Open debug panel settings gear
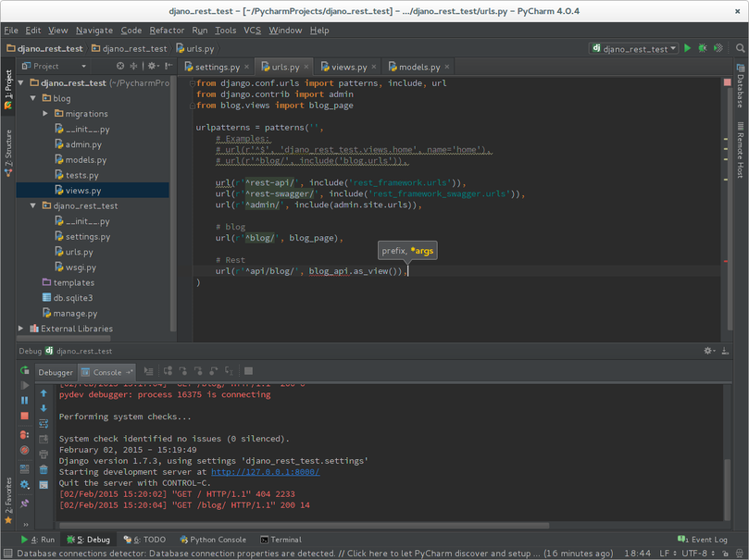 709,351
